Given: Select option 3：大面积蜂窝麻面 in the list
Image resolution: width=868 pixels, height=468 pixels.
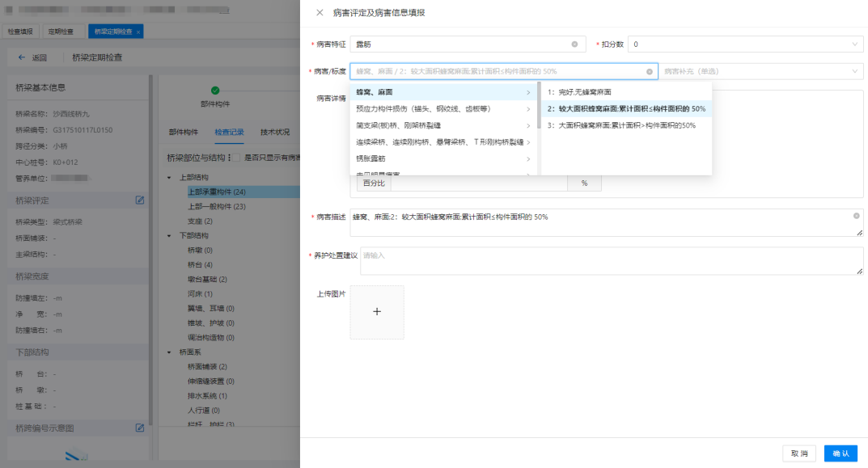Looking at the screenshot, I should pos(621,125).
